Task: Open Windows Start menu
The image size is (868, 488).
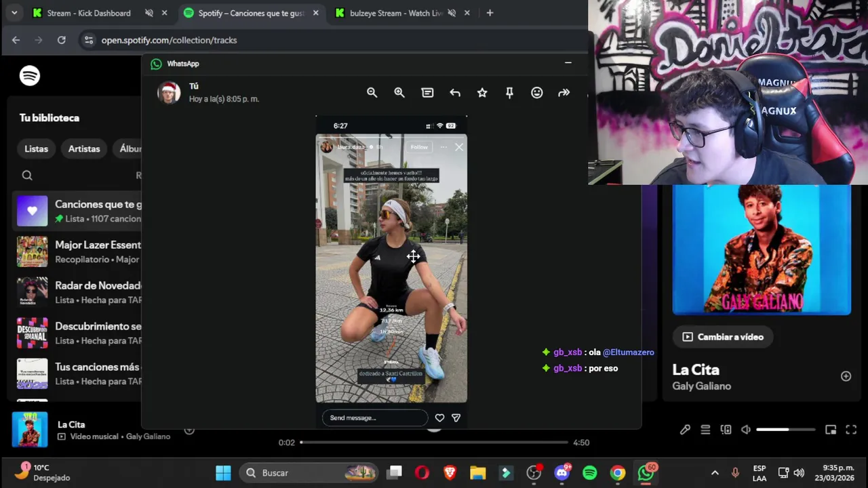Action: click(x=223, y=472)
